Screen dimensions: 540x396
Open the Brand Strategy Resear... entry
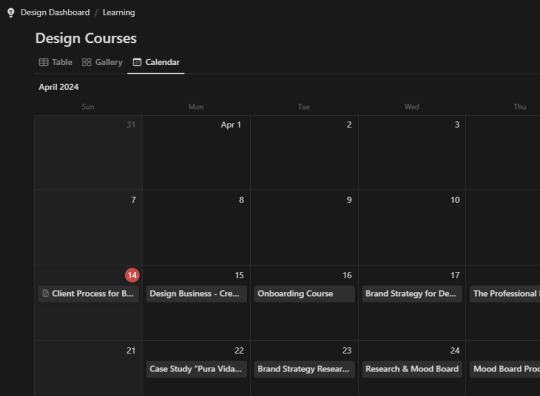[304, 369]
